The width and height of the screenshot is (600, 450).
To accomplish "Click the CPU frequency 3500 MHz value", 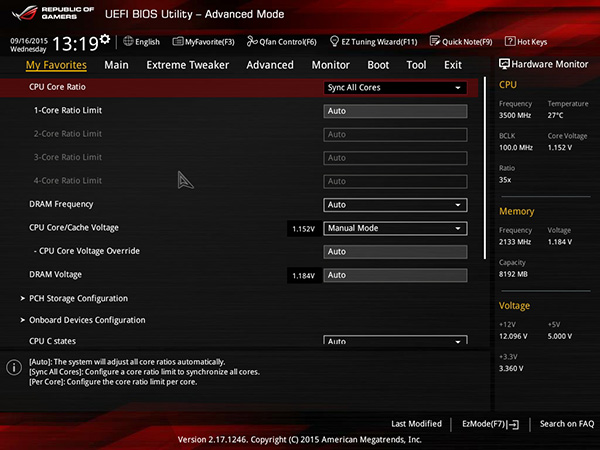I will pos(515,116).
